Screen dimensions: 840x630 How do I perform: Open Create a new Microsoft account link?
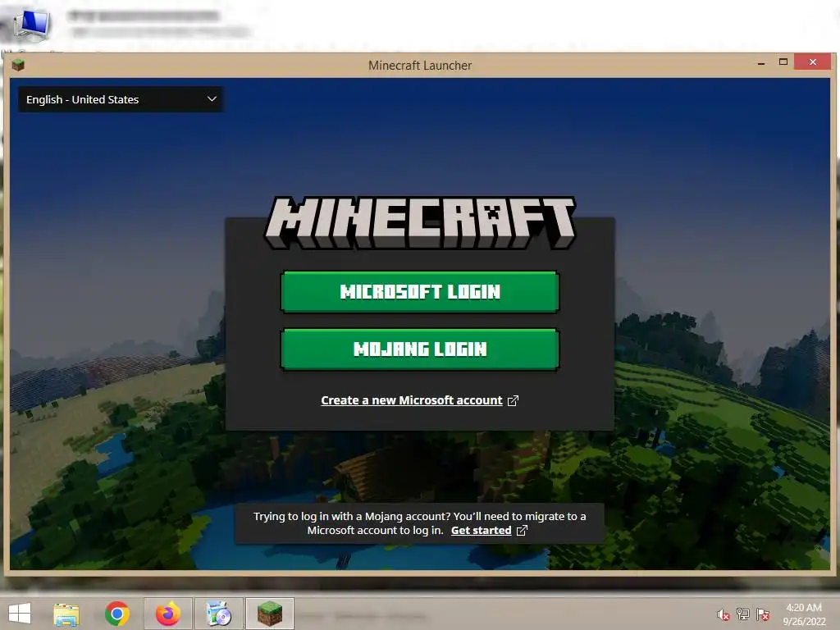pyautogui.click(x=419, y=400)
